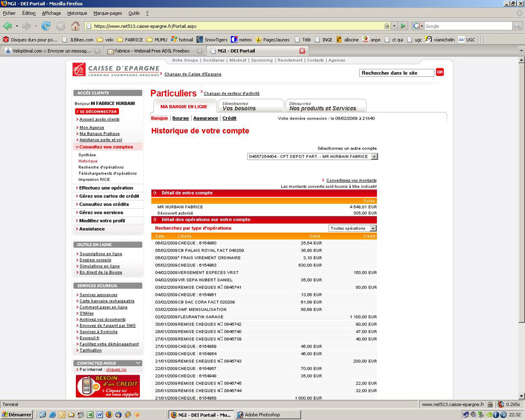Reload the page with the refresh icon

tap(45, 26)
